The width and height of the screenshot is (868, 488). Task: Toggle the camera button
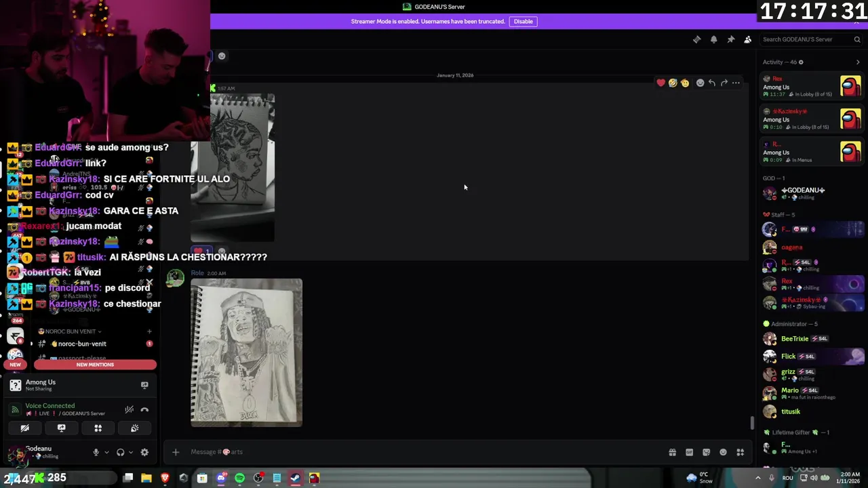coord(24,428)
